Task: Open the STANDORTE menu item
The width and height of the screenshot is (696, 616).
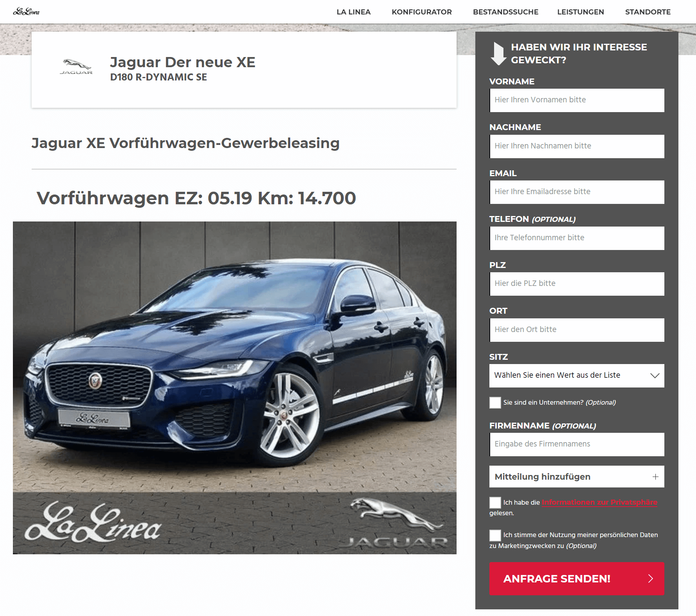Action: pyautogui.click(x=648, y=12)
